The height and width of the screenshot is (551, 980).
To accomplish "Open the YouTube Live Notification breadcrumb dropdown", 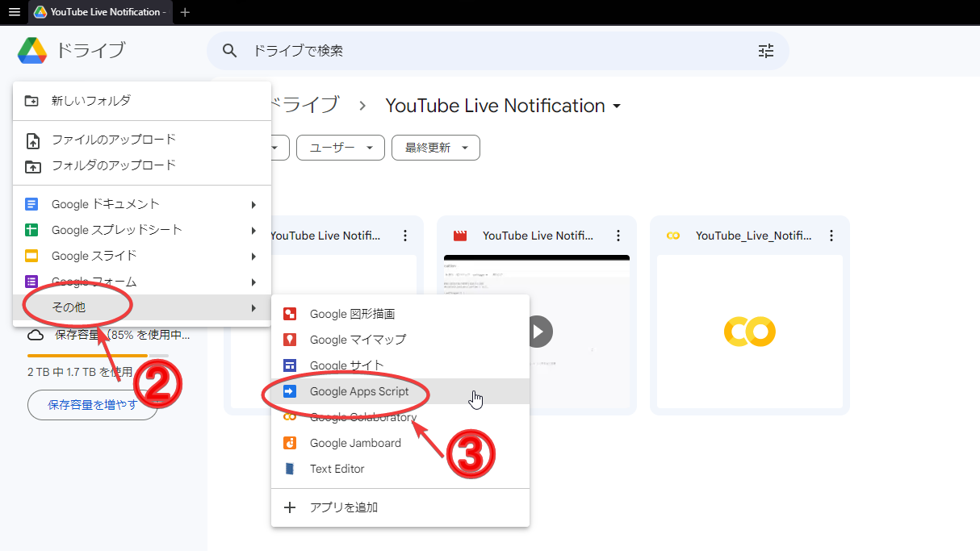I will click(x=617, y=106).
